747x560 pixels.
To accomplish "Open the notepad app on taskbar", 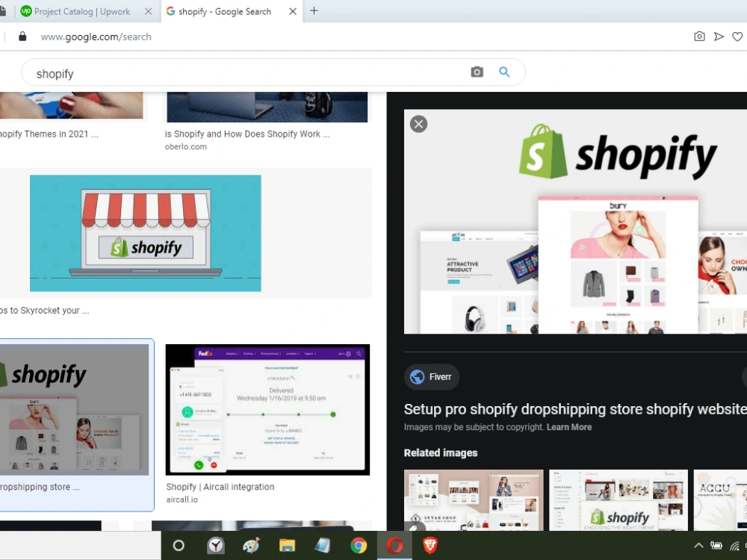I will [323, 545].
